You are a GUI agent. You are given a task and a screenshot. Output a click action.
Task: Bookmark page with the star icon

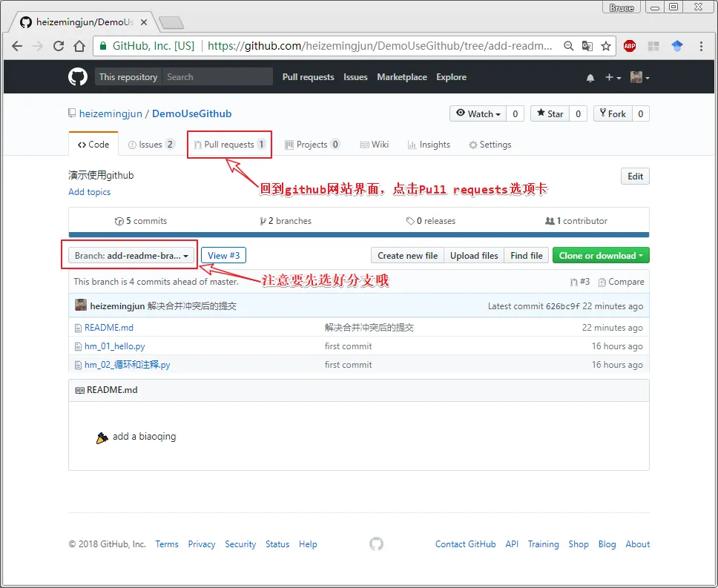coord(606,46)
